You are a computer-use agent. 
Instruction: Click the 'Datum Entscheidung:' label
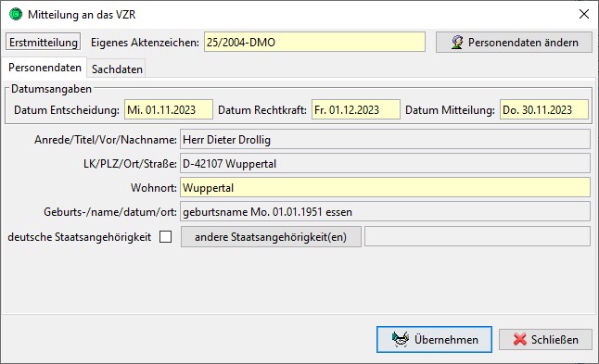(x=67, y=110)
